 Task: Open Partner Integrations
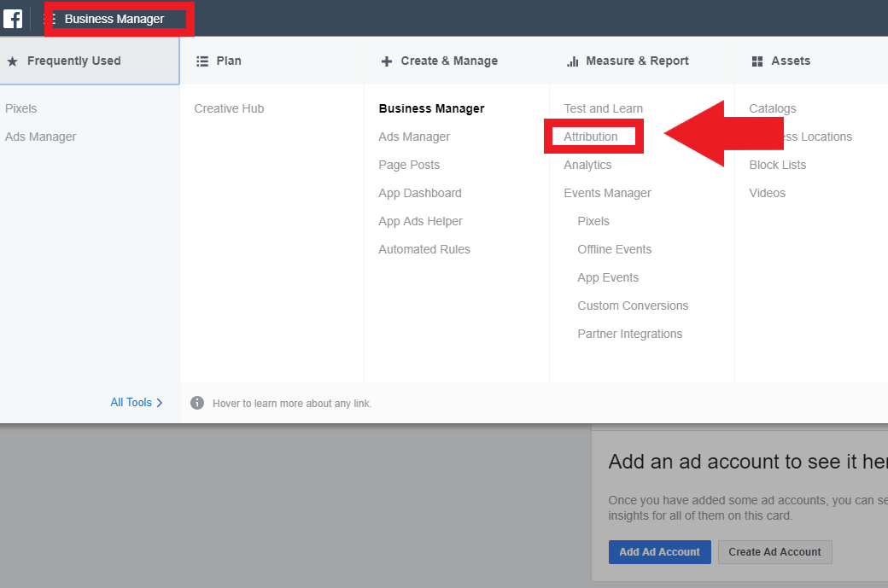click(x=630, y=334)
